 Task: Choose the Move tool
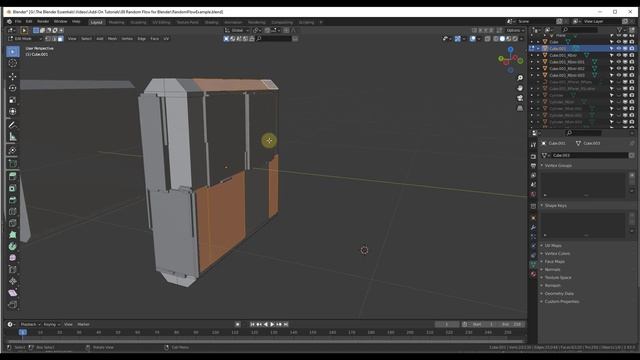pos(13,76)
